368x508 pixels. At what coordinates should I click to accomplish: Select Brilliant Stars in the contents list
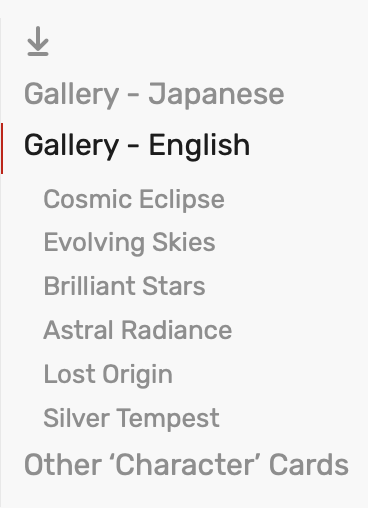click(124, 286)
